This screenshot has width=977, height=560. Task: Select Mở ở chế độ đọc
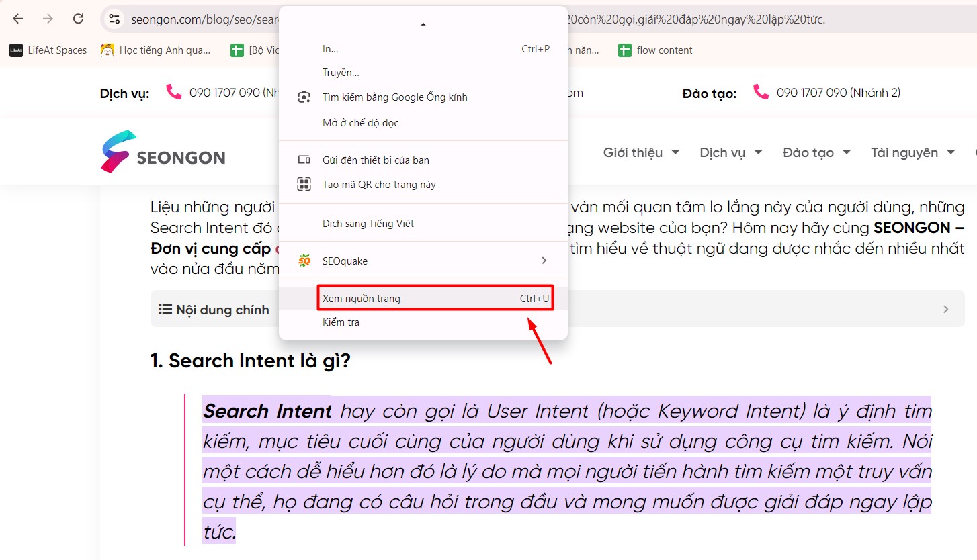click(423, 123)
